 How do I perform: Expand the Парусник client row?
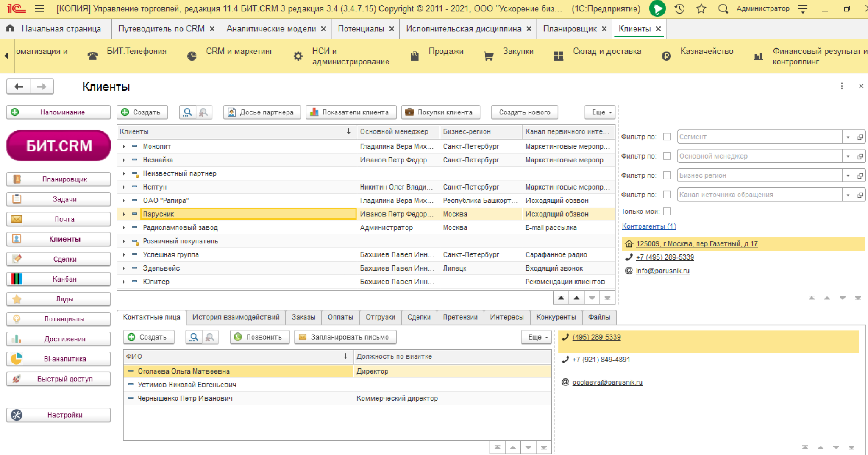coord(124,214)
